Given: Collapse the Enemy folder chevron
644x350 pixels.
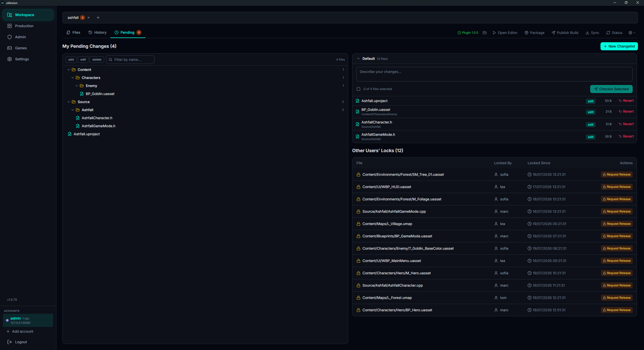Looking at the screenshot, I should pyautogui.click(x=77, y=86).
